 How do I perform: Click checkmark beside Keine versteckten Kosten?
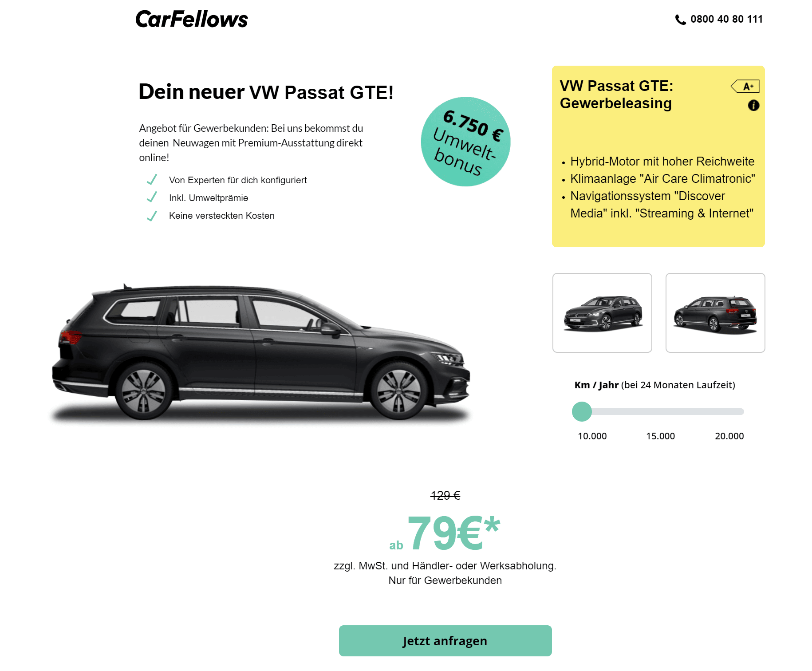(152, 216)
